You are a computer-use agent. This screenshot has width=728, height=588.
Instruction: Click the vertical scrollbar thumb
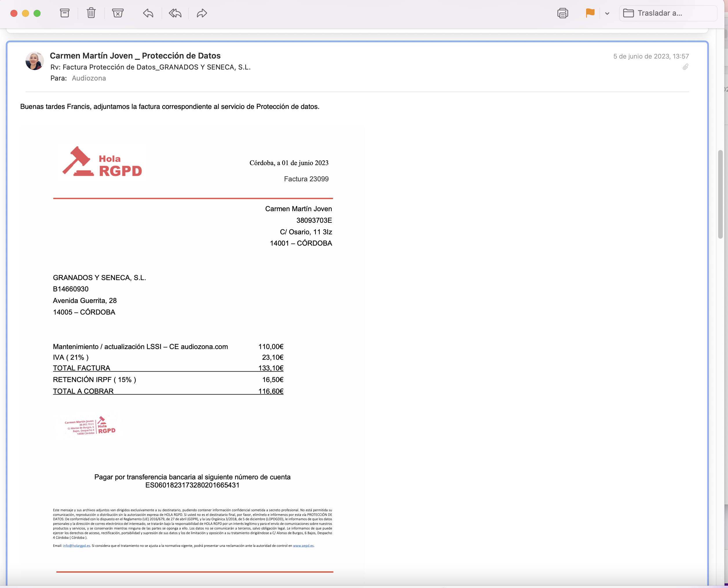[x=720, y=194]
